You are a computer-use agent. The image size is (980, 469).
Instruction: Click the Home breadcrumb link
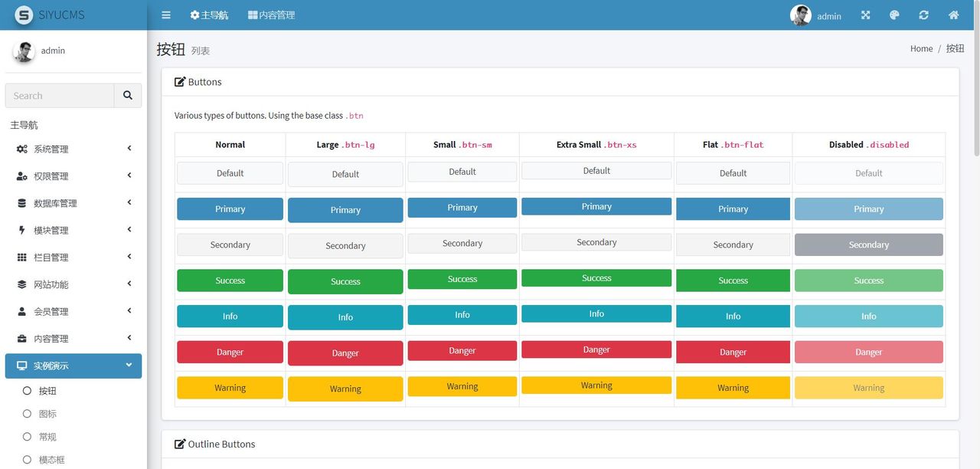921,48
